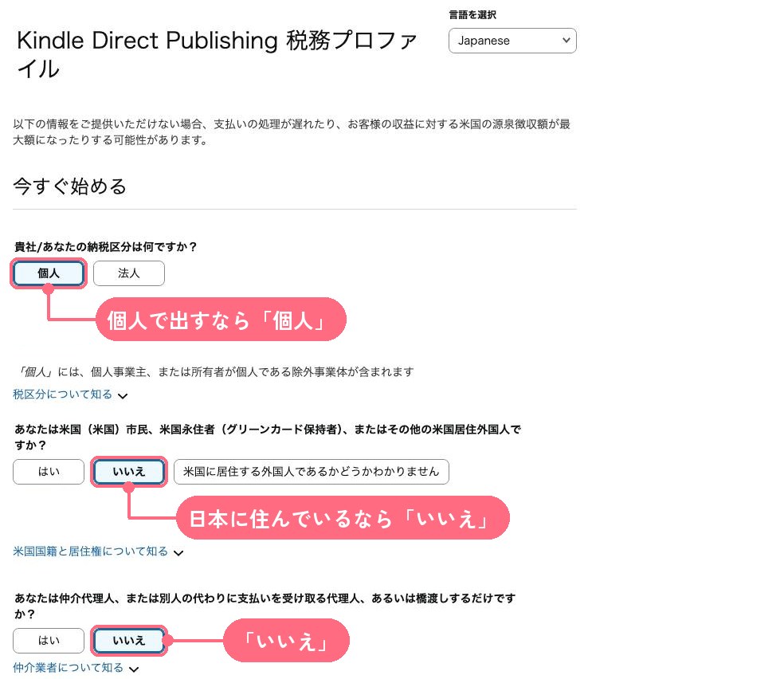Click chevron beside 仲介業者について知る
This screenshot has height=679, width=784.
pyautogui.click(x=134, y=669)
